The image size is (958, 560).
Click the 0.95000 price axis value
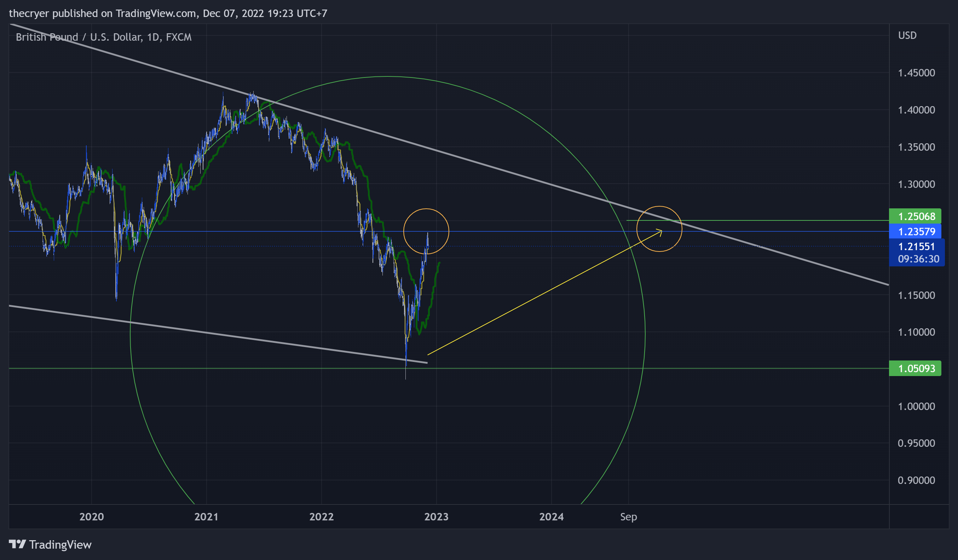916,443
